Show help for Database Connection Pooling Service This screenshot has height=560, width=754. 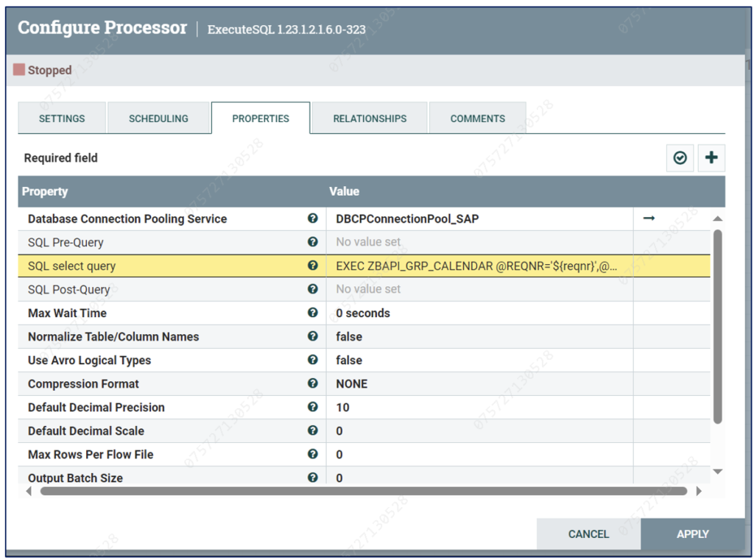coord(312,219)
